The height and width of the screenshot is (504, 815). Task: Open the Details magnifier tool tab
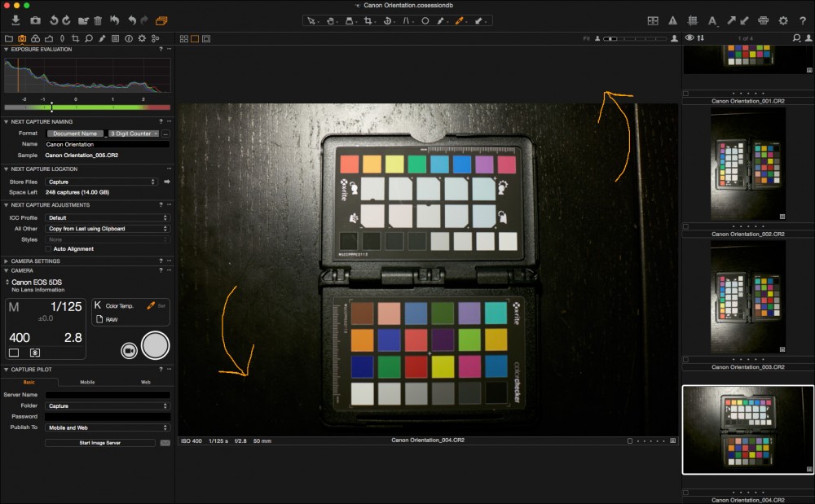point(89,38)
